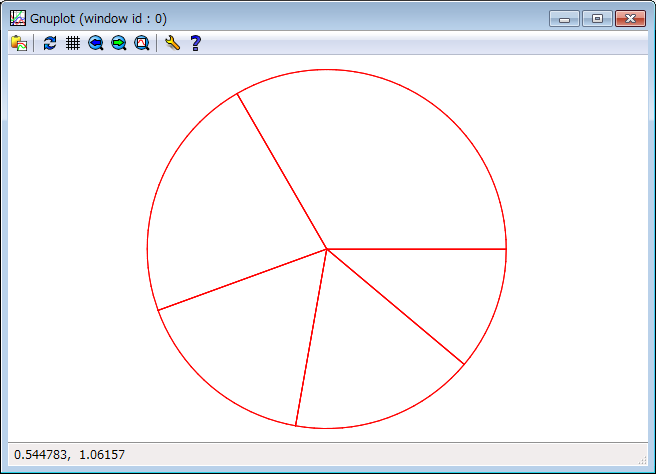Close the Gnuplot window

click(630, 19)
